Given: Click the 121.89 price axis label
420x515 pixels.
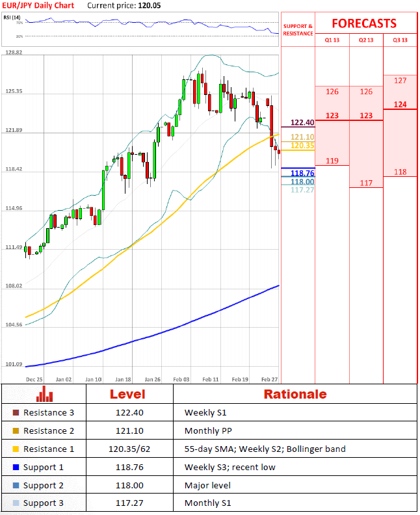Looking at the screenshot, I should pyautogui.click(x=14, y=130).
